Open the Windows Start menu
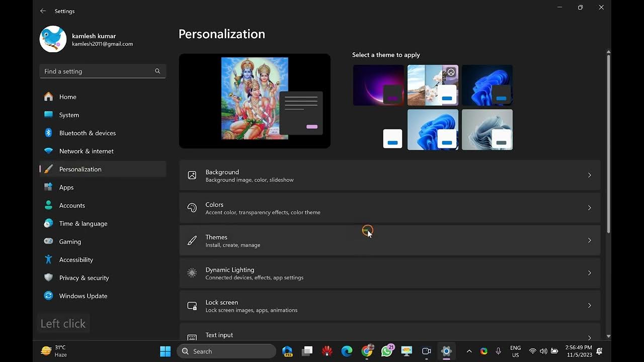The width and height of the screenshot is (644, 362). pos(165,351)
